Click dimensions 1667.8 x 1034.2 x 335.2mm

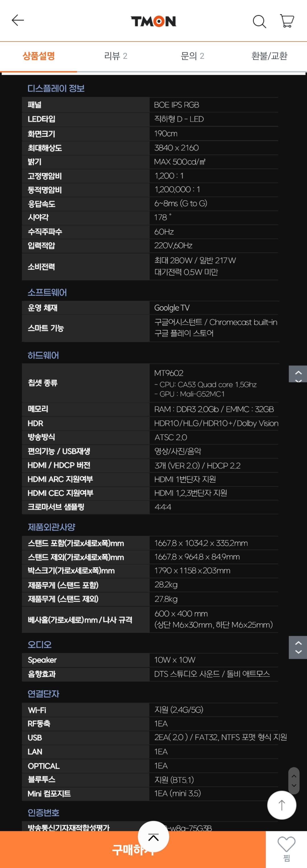pos(201,543)
